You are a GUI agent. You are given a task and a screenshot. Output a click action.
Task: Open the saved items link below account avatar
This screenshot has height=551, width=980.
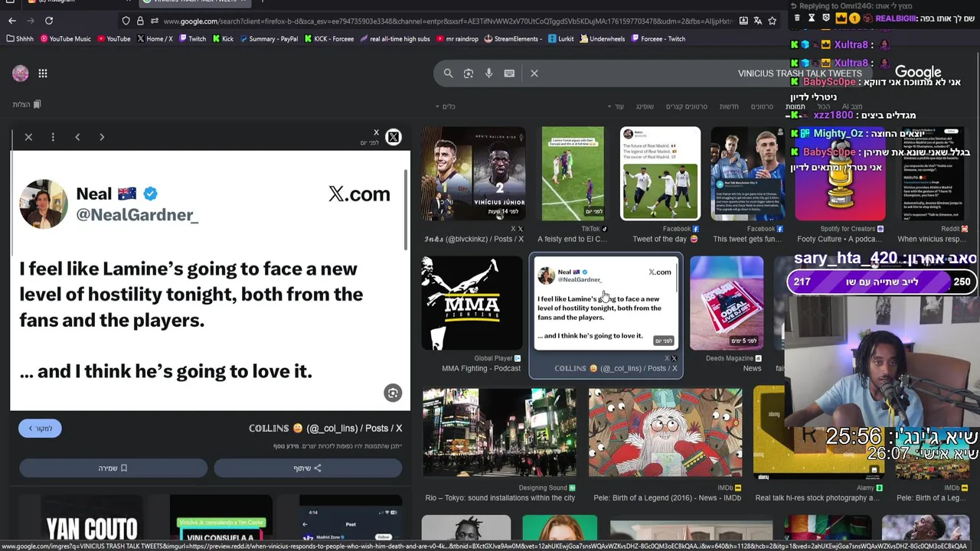pos(27,104)
